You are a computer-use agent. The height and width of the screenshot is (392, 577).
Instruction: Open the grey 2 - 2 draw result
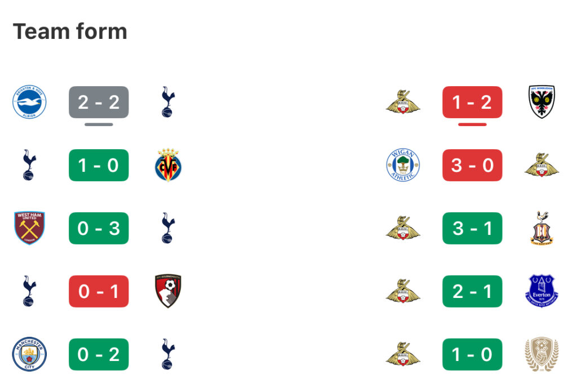[x=99, y=103]
